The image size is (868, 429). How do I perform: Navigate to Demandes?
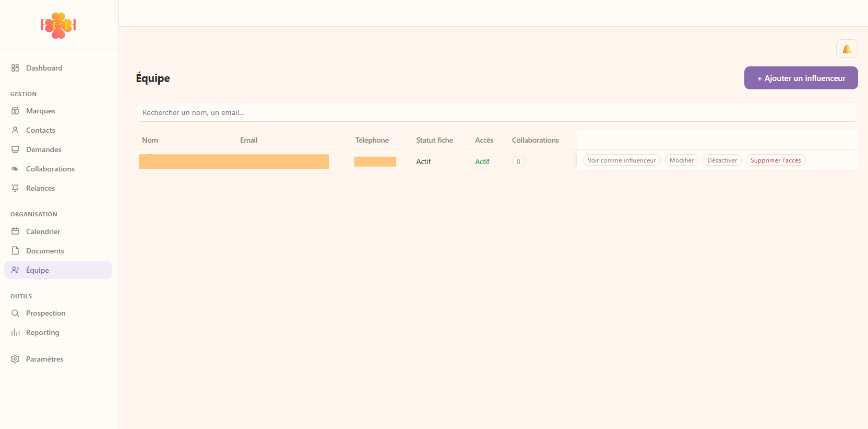[58, 149]
